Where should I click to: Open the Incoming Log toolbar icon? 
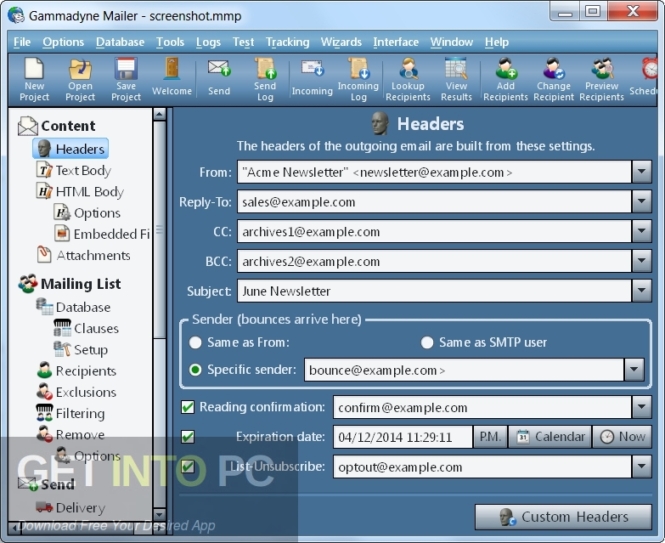[x=358, y=80]
